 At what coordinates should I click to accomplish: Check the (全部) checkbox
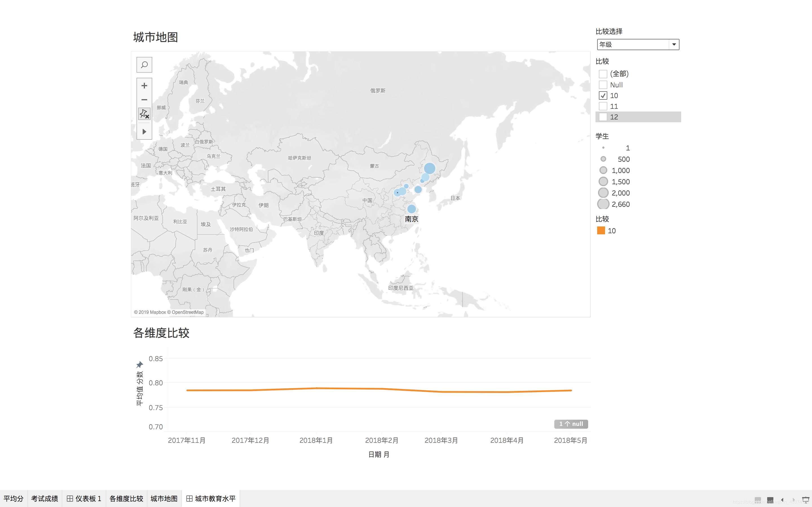tap(603, 74)
